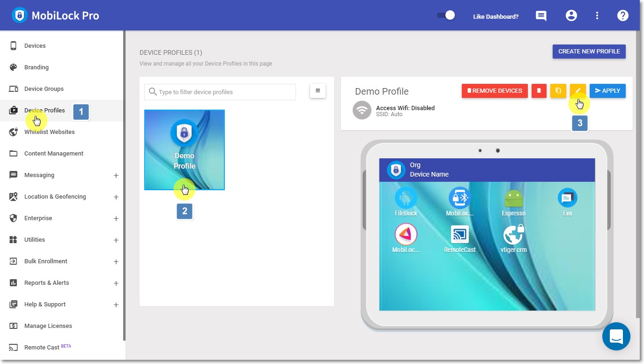Image resolution: width=644 pixels, height=364 pixels.
Task: Click the Messaging envelope icon
Action: click(14, 175)
